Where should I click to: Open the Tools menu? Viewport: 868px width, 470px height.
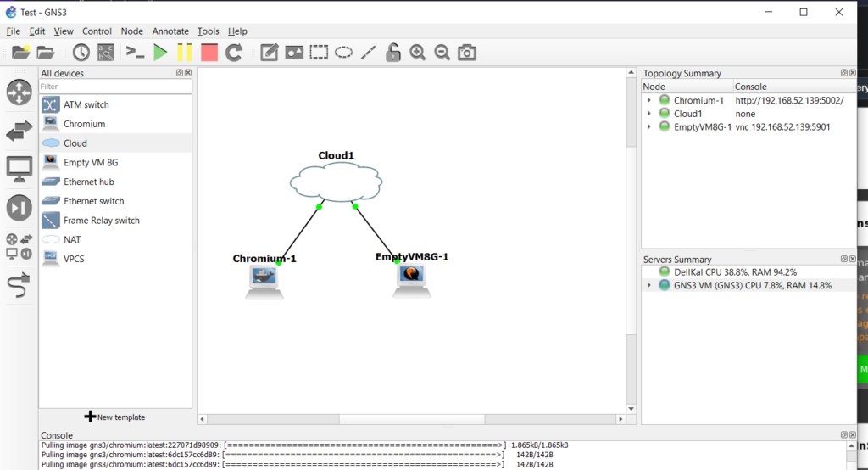click(209, 31)
